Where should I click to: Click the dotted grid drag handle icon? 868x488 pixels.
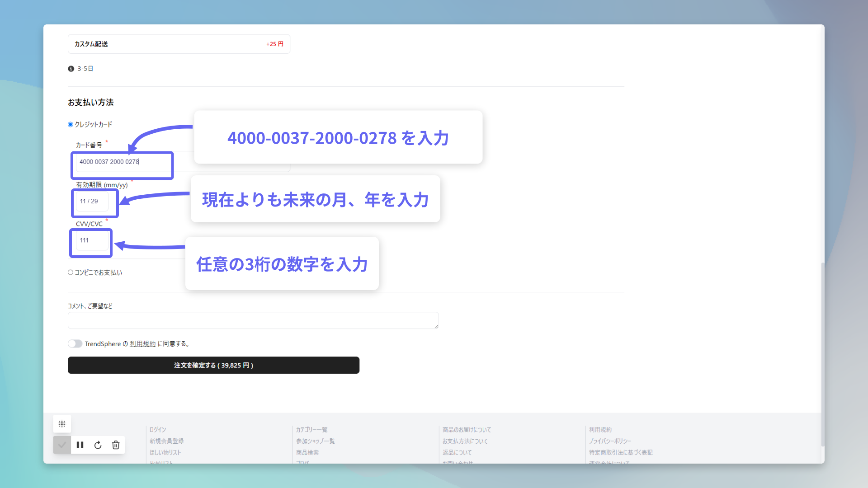point(62,424)
